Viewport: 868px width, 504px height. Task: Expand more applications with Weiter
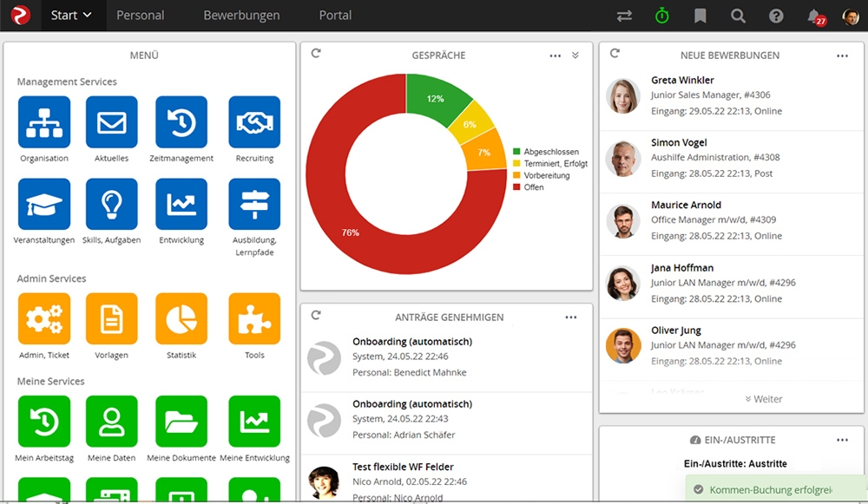click(763, 399)
